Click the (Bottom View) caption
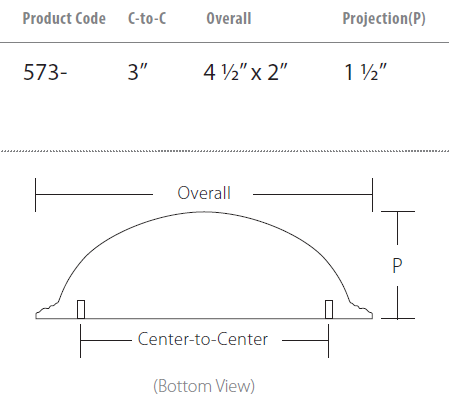Viewport: 449px width, 409px height. pos(204,386)
